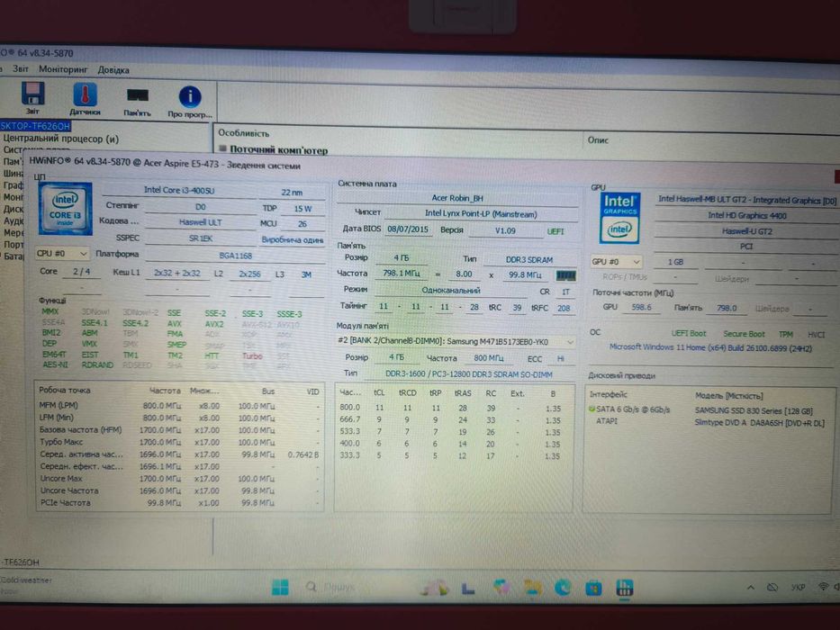Viewport: 840px width, 630px height.
Task: Click the Haswell ULT codename value
Action: (x=200, y=221)
